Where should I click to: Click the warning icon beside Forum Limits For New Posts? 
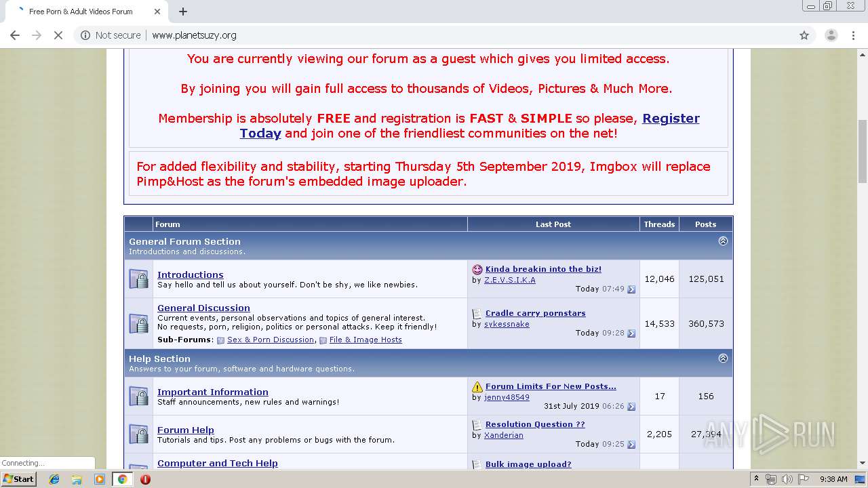click(x=477, y=387)
